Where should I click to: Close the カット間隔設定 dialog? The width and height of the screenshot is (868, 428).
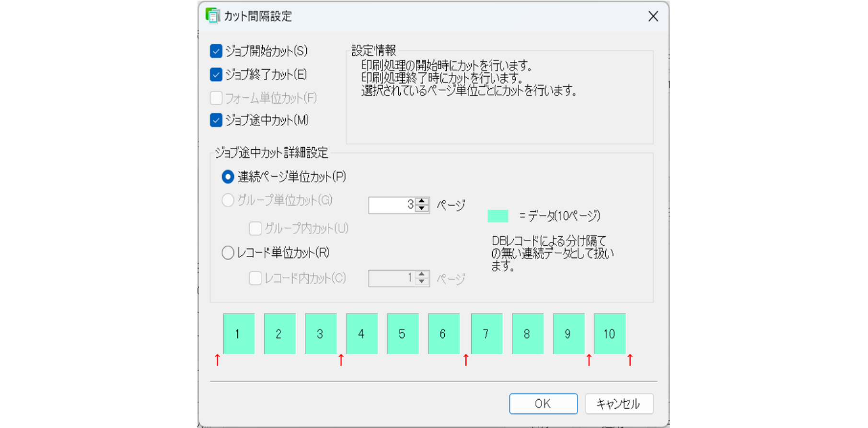click(653, 16)
